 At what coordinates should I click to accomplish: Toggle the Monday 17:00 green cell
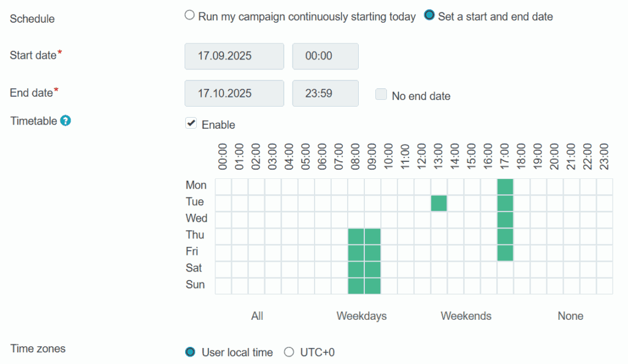505,186
